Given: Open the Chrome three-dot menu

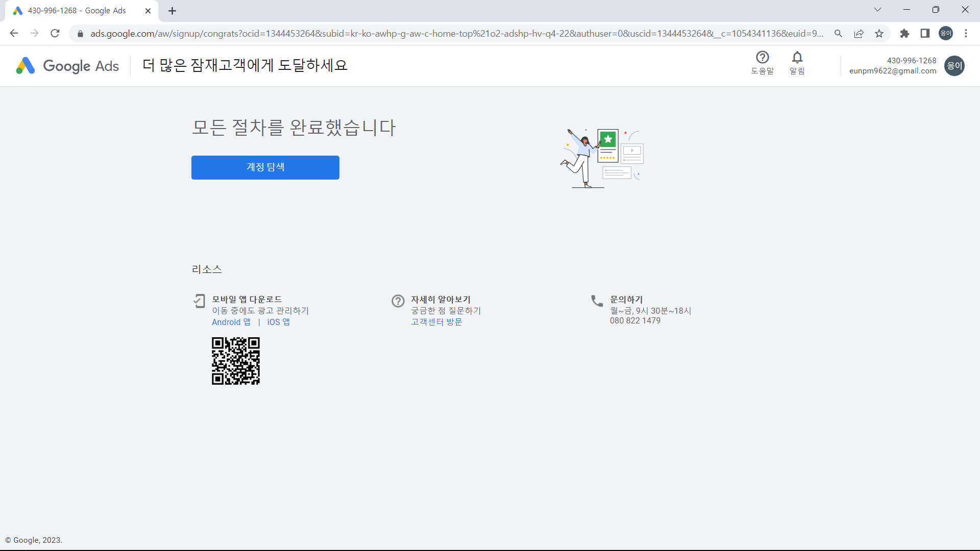Looking at the screenshot, I should coord(966,33).
